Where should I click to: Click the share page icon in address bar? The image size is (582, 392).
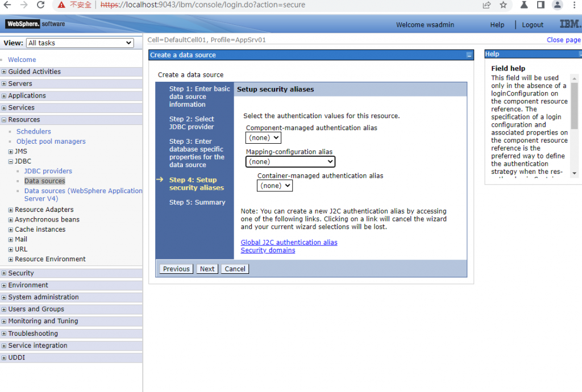[487, 5]
